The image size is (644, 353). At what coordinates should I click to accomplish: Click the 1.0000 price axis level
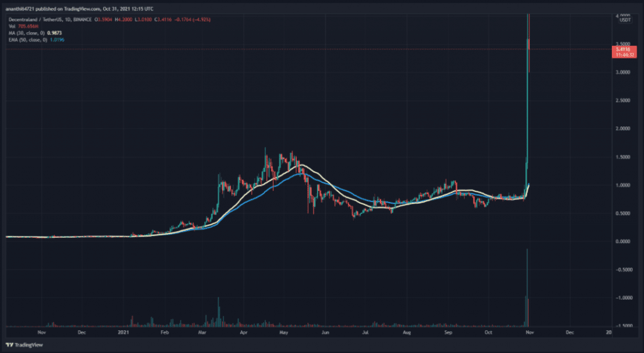pos(622,185)
